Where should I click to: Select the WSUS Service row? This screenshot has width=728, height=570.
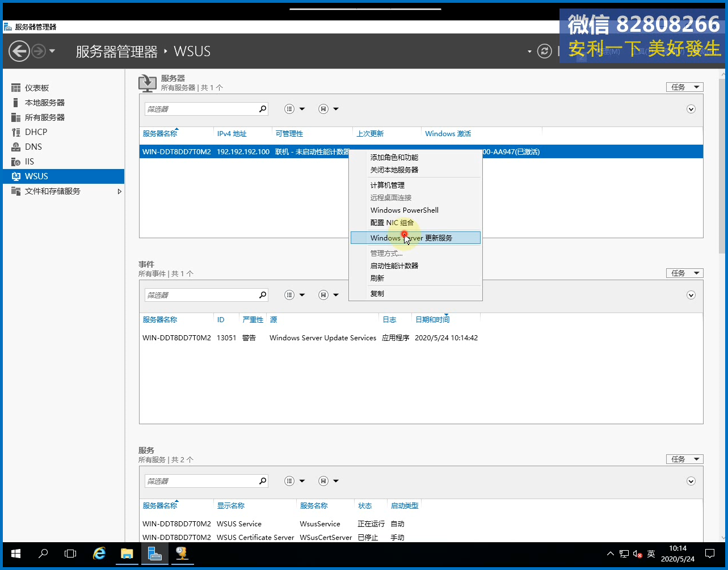click(x=421, y=524)
